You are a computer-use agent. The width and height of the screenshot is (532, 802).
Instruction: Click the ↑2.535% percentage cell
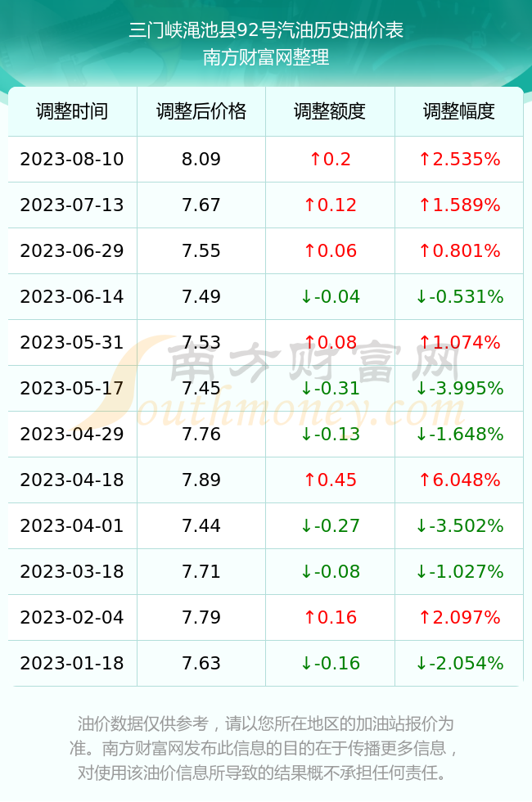(x=459, y=159)
